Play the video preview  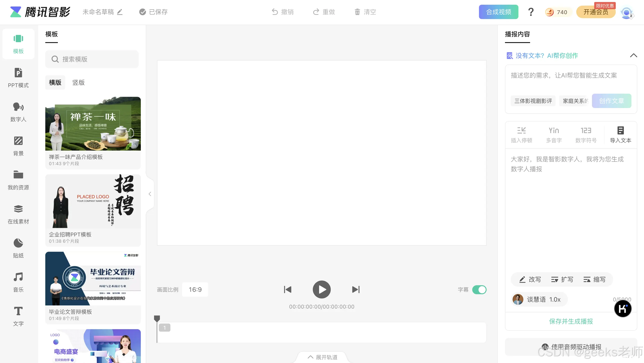322,290
